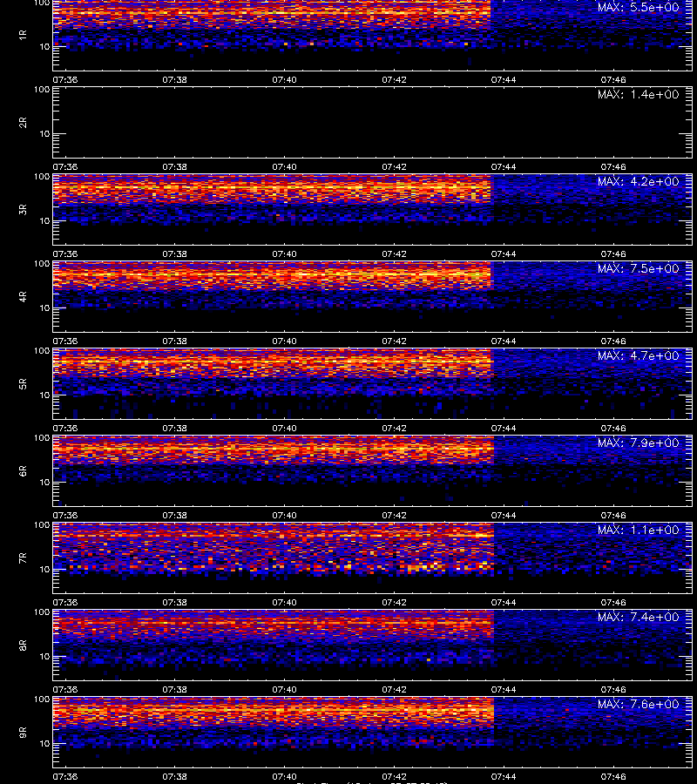Select the 4R axis label

click(x=23, y=296)
